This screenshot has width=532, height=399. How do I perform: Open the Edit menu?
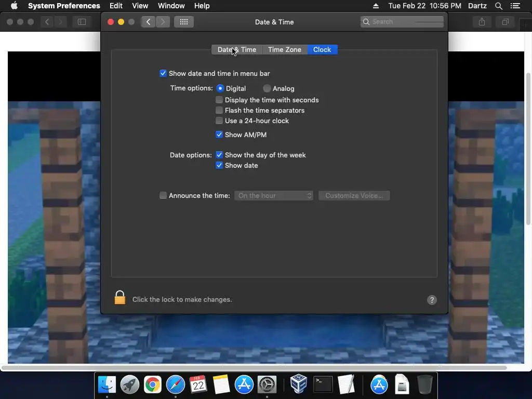tap(116, 6)
